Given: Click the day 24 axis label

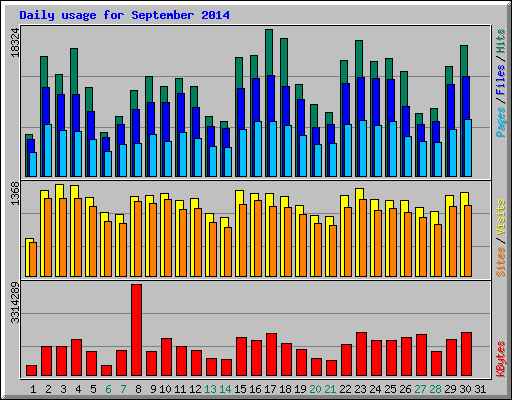Looking at the screenshot, I should (x=375, y=389).
